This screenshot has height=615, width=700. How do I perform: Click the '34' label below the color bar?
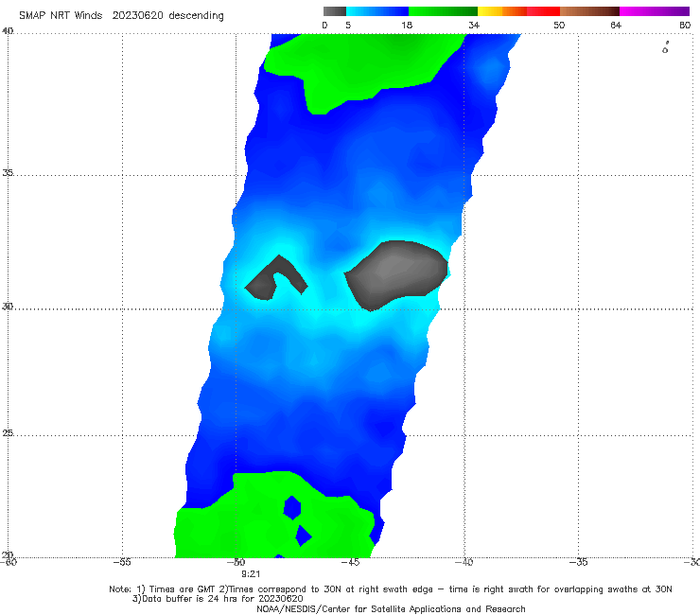pos(474,26)
